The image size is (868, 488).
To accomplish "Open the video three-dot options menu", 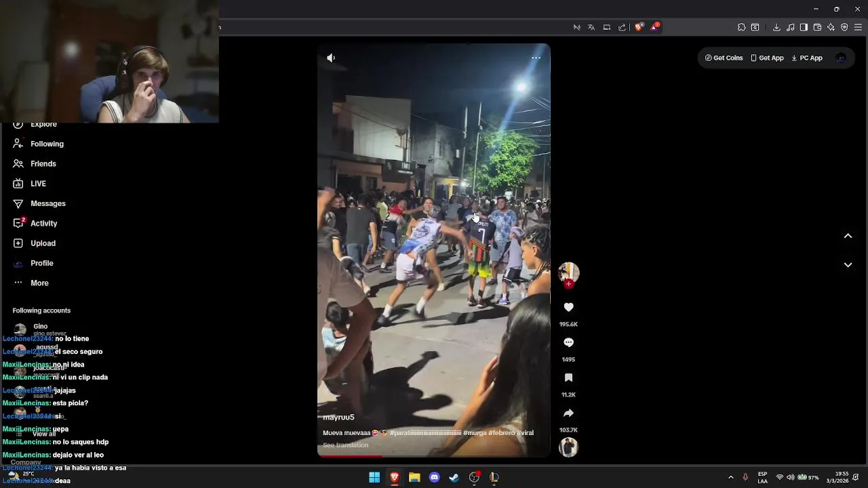I will click(536, 58).
